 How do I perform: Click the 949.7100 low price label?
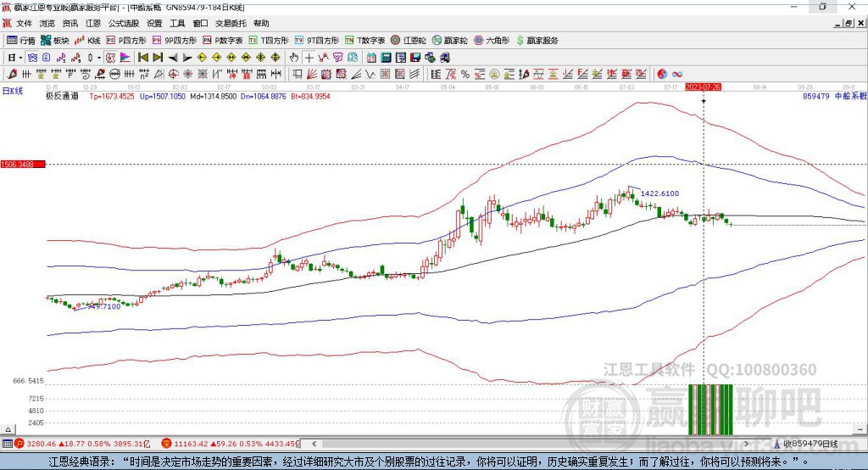(x=103, y=306)
